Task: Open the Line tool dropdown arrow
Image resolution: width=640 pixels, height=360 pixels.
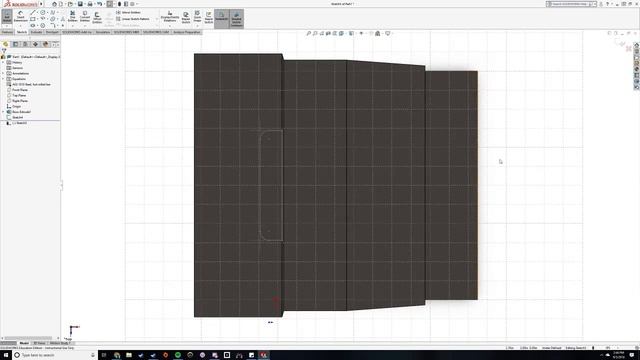Action: (x=38, y=13)
